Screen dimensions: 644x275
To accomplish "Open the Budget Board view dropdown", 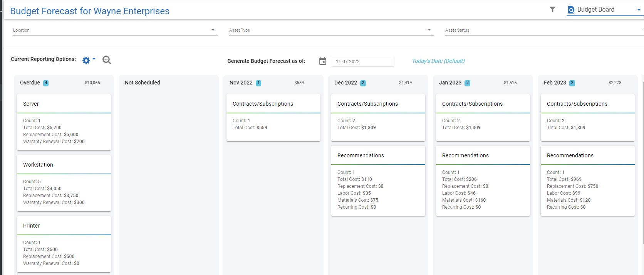I will pyautogui.click(x=605, y=10).
